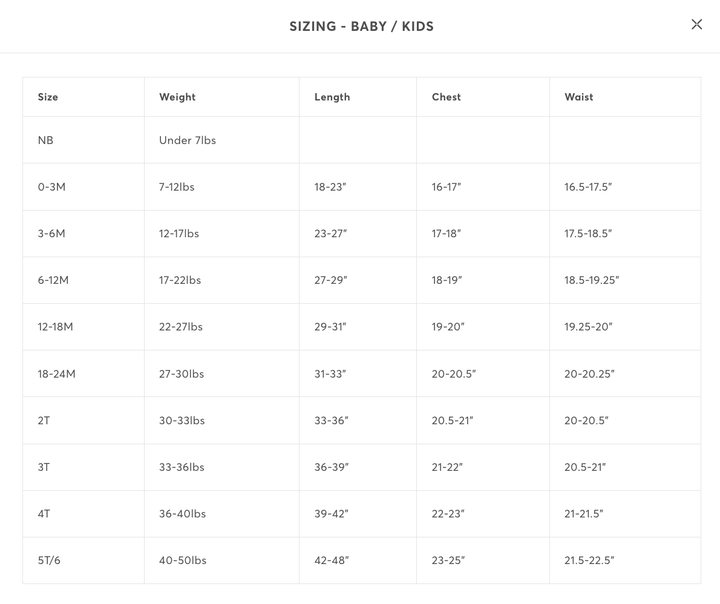
Task: Click the 0-3M size cell
Action: (51, 187)
